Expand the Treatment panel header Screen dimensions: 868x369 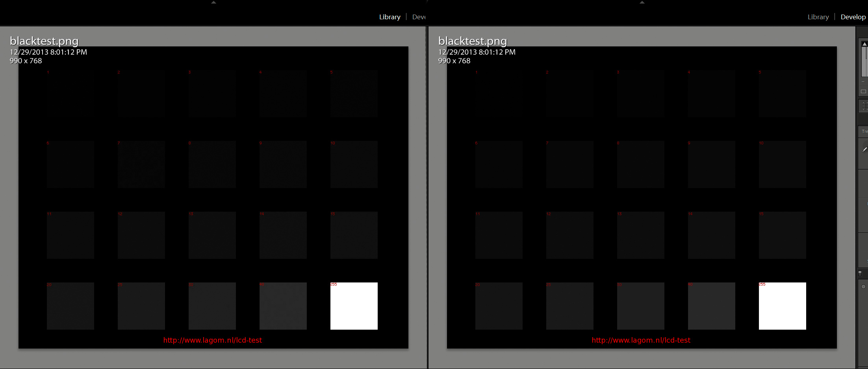[864, 131]
